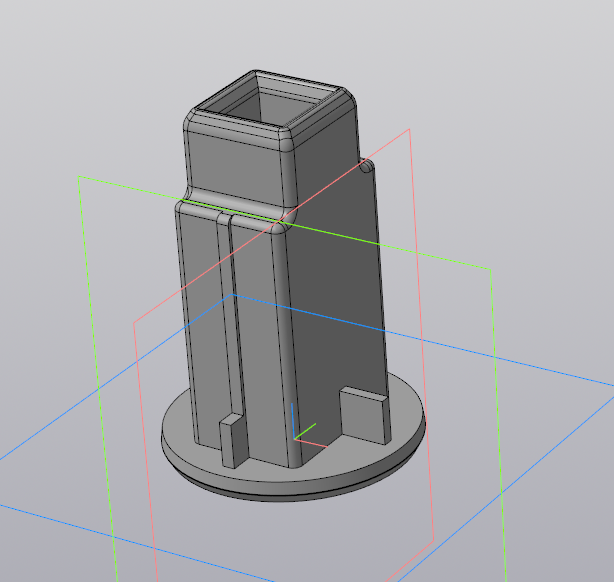Screen dimensions: 614x582
Task: Select the red vertical reference plane outline
Action: point(422,337)
